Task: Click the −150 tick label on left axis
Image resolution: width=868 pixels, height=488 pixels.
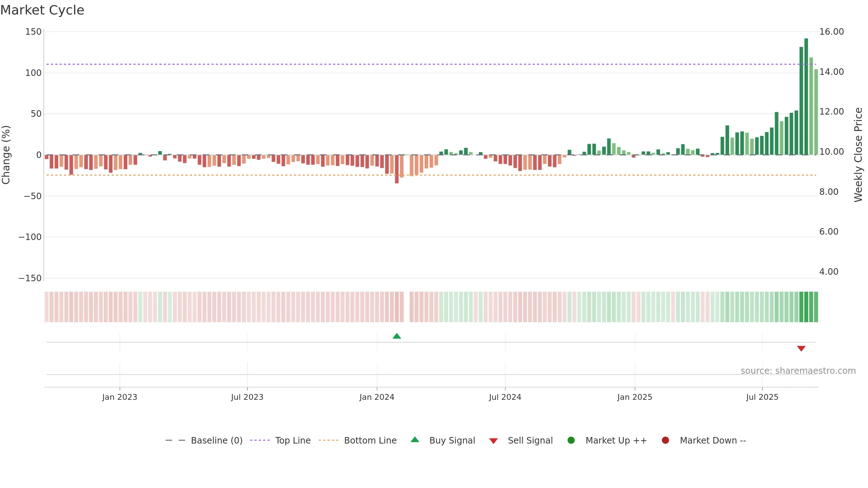Action: coord(30,278)
